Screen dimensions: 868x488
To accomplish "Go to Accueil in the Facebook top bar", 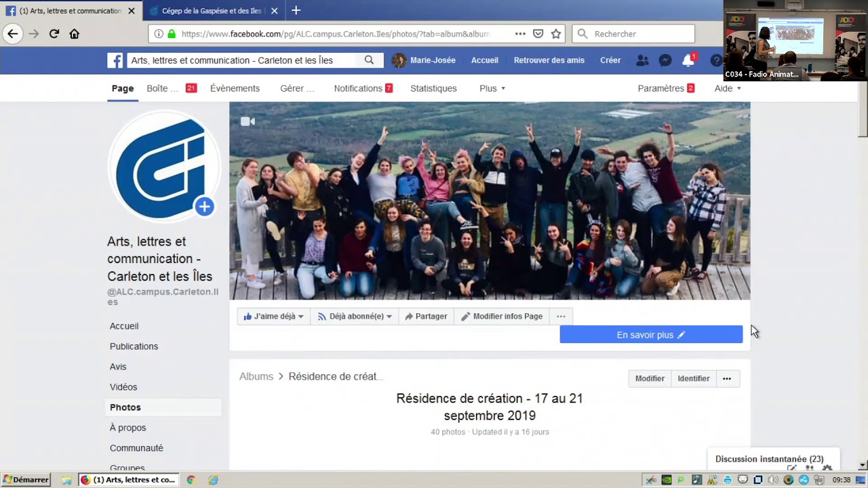I will [485, 60].
